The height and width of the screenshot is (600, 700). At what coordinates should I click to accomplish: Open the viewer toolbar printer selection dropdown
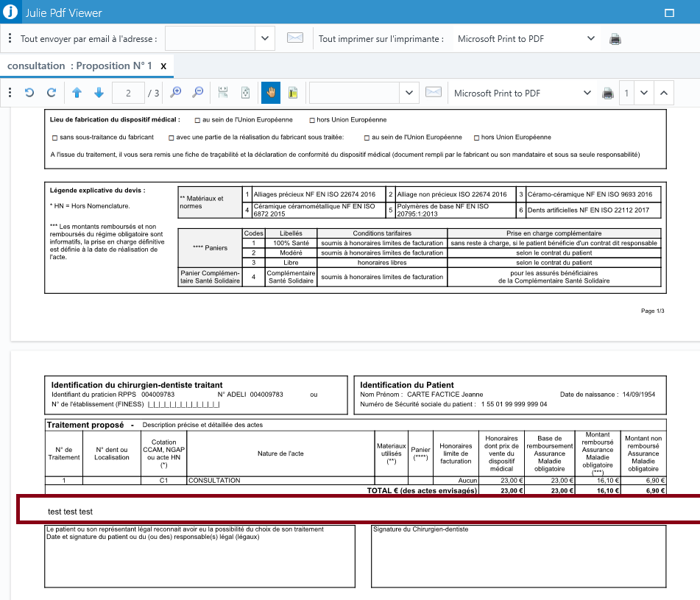click(587, 93)
